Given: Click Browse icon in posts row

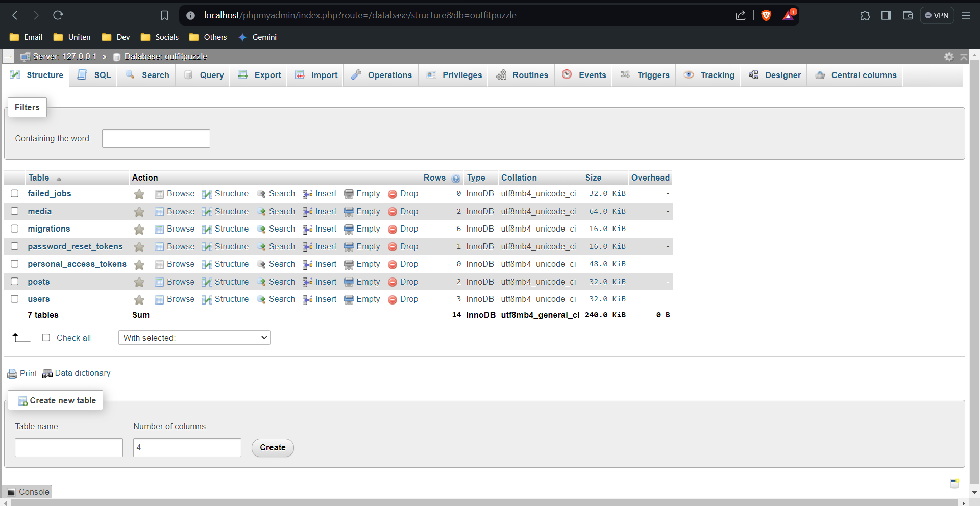Looking at the screenshot, I should tap(159, 282).
